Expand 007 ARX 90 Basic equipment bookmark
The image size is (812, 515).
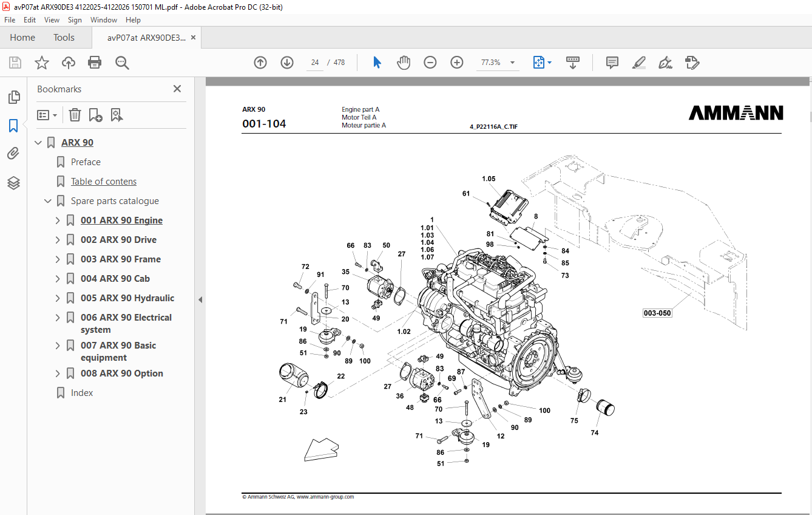(x=58, y=346)
